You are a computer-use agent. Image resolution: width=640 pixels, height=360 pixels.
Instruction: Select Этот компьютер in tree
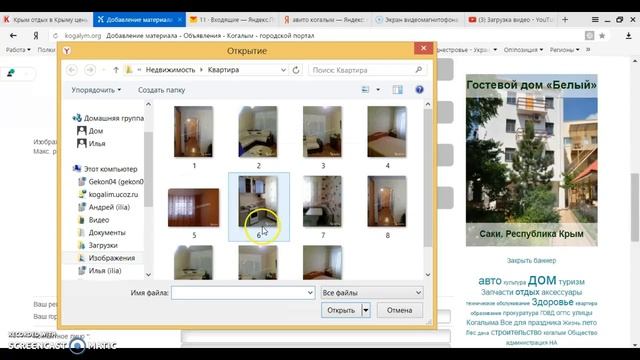pyautogui.click(x=105, y=169)
